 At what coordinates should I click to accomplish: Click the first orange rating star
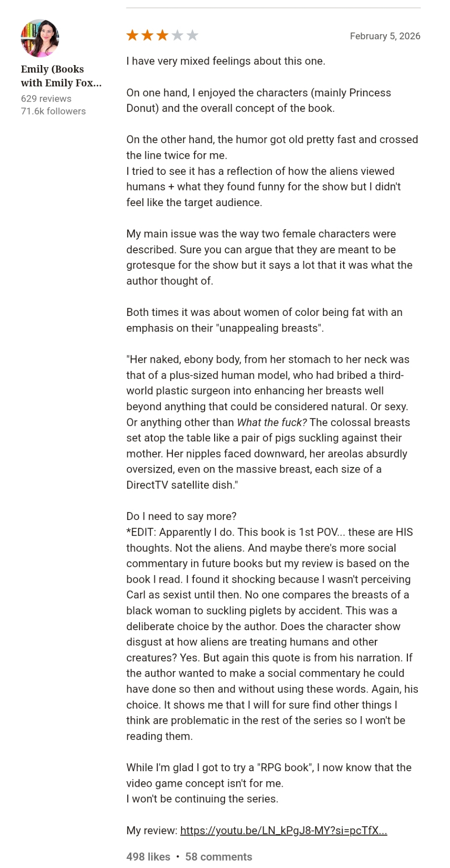[x=132, y=35]
